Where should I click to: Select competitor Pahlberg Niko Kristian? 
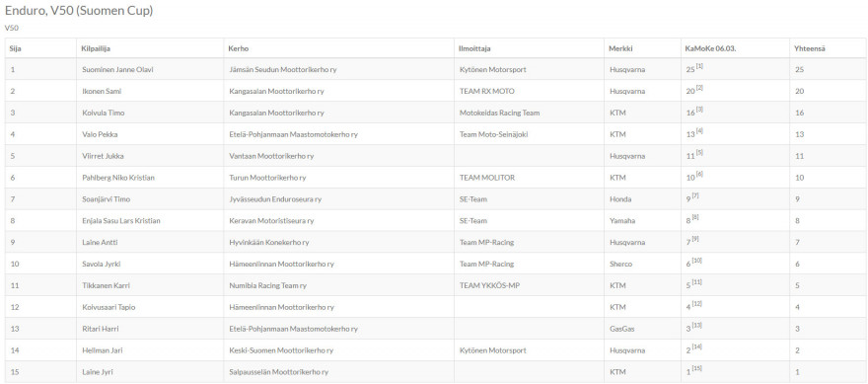(x=118, y=178)
